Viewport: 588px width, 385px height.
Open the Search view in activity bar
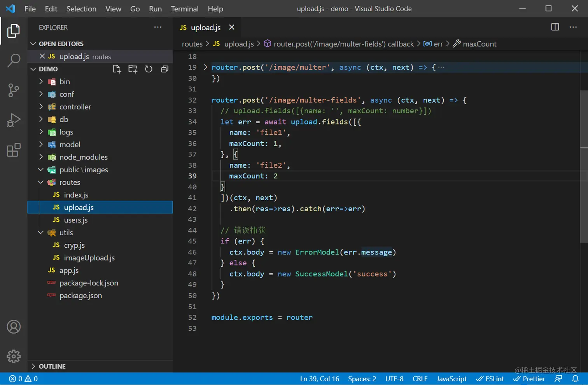pos(14,60)
